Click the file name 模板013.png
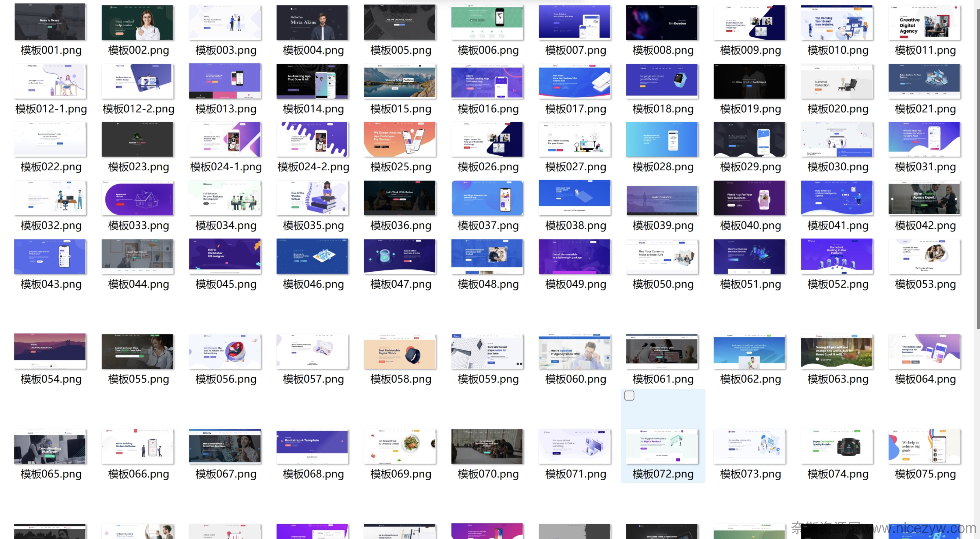Viewport: 980px width, 539px height. [226, 109]
